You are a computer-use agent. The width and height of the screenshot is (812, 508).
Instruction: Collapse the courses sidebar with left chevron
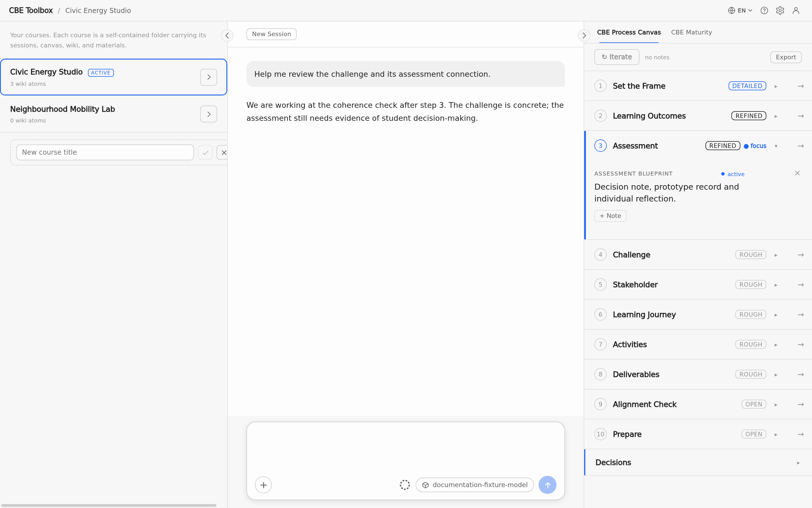point(227,35)
